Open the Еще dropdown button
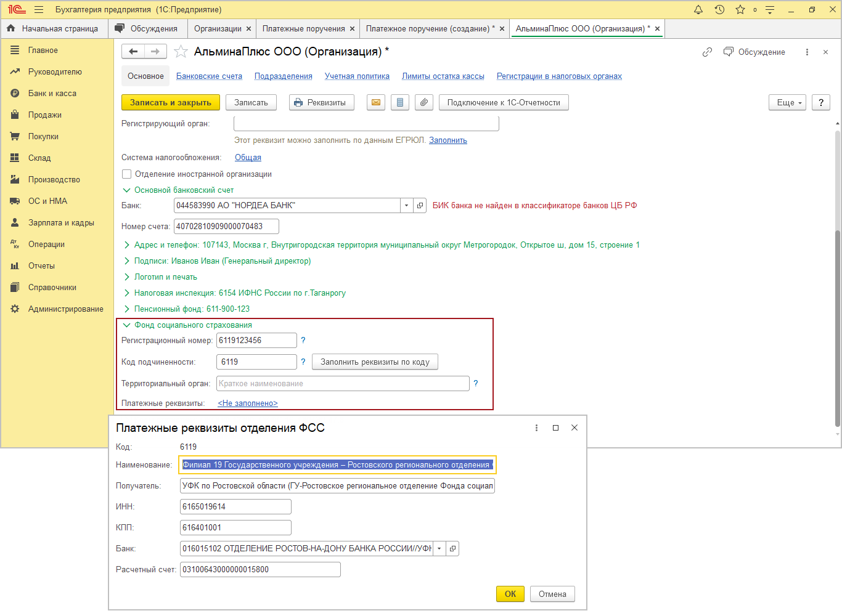 787,103
